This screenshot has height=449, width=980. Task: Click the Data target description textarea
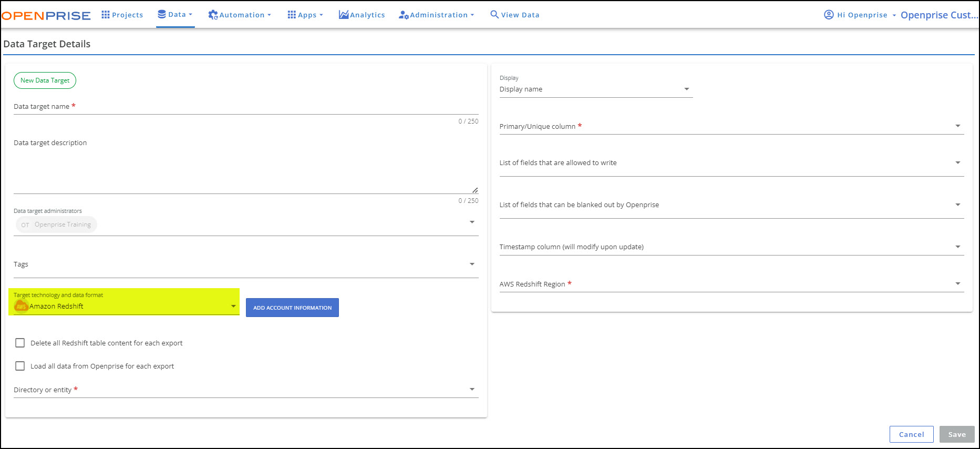click(246, 166)
